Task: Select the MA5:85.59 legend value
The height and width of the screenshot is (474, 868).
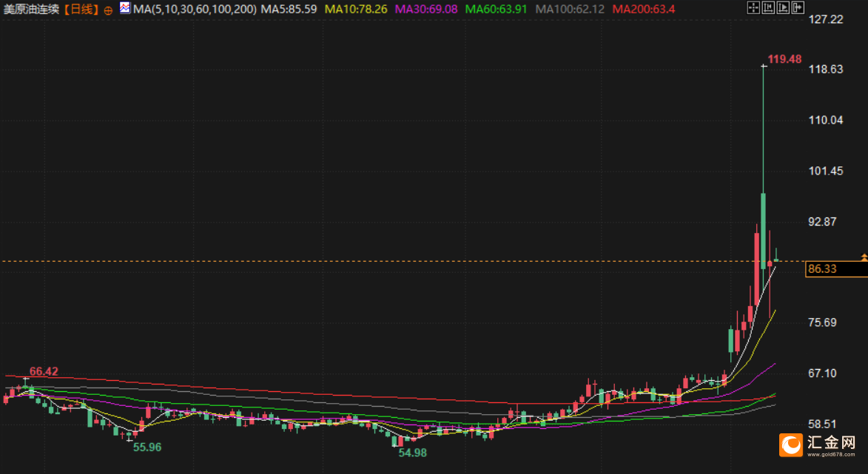Action: click(289, 10)
